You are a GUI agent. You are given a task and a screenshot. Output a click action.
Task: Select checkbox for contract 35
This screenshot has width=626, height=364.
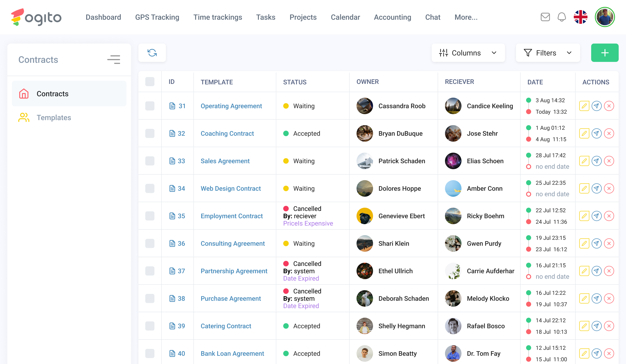(150, 216)
